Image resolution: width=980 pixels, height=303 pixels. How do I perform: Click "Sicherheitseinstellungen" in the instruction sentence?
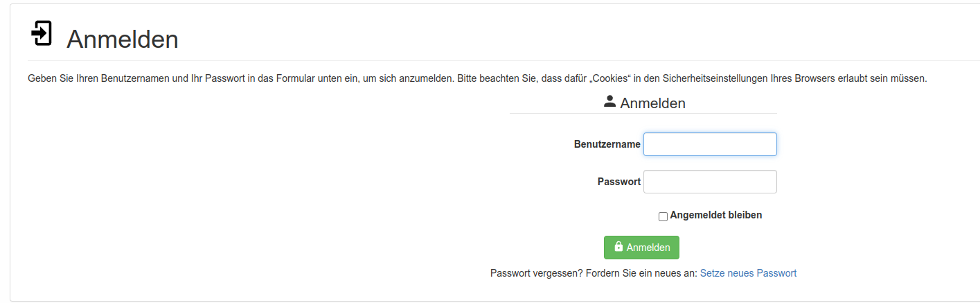click(x=713, y=79)
